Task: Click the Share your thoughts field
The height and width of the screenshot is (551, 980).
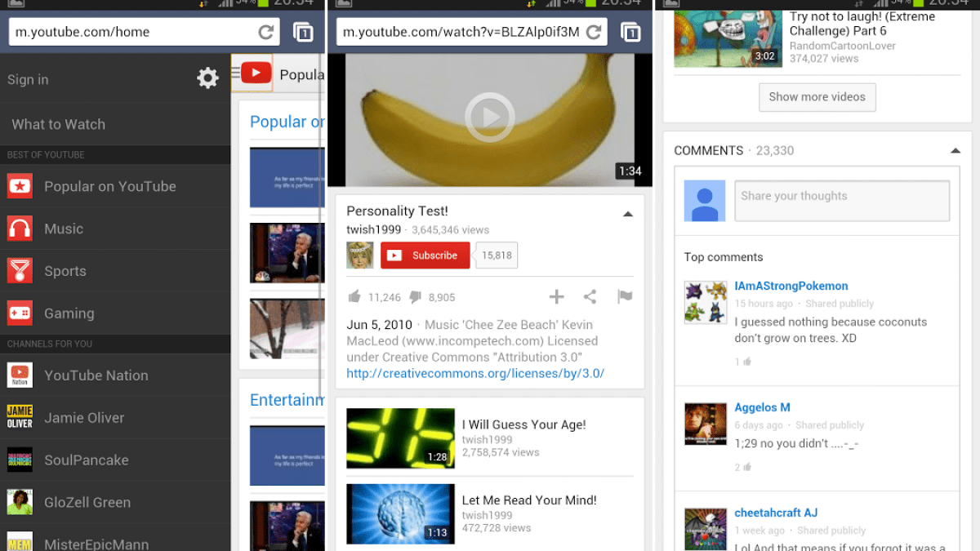Action: point(841,201)
